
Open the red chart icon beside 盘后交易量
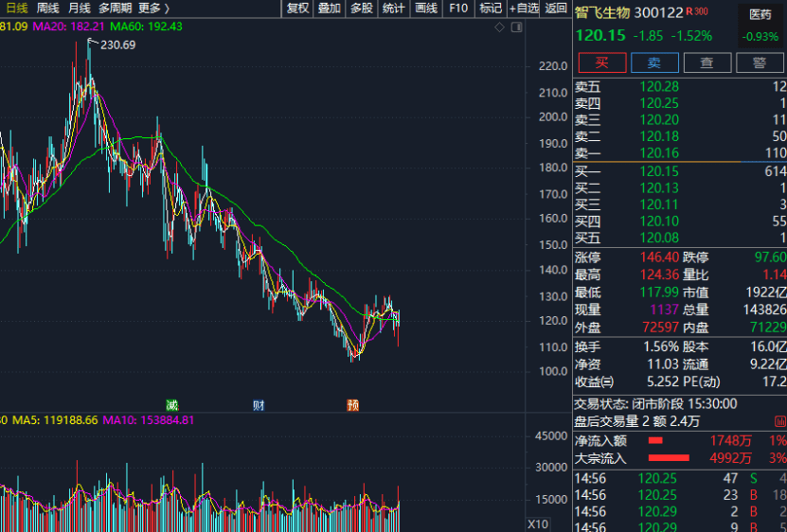[x=780, y=421]
